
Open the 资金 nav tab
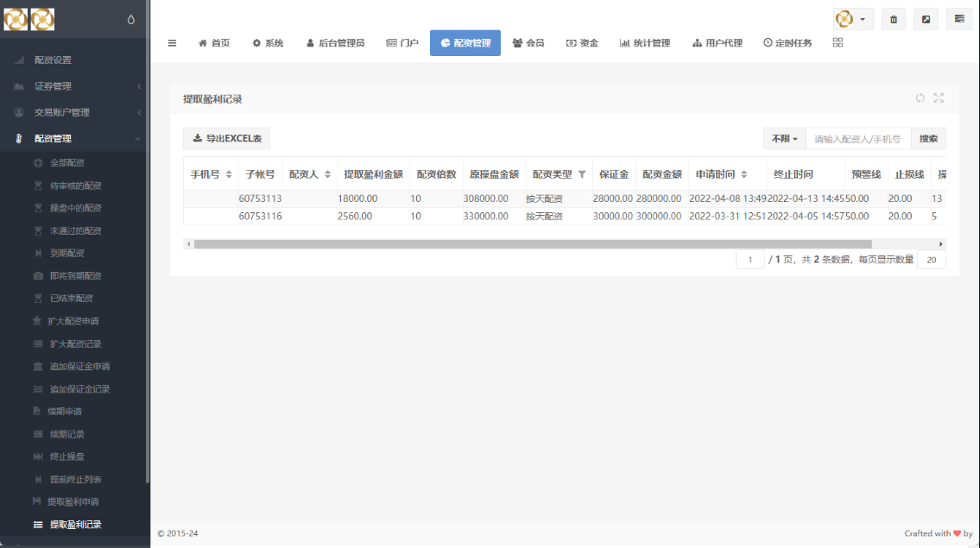point(583,43)
